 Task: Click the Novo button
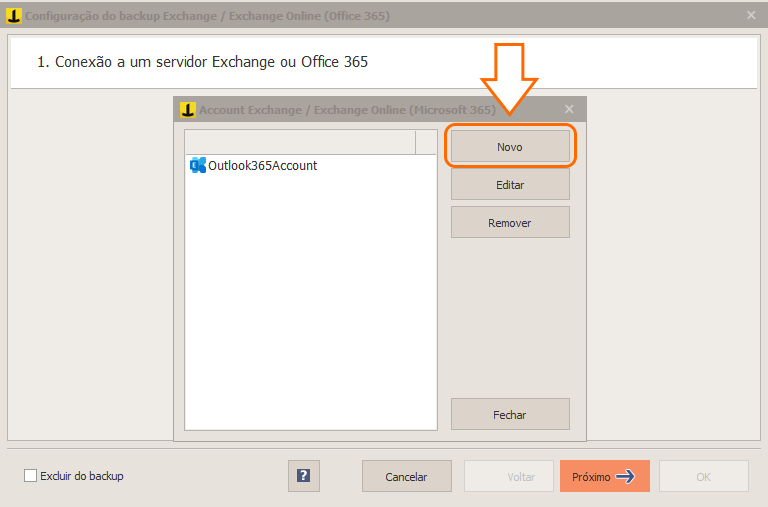coord(510,146)
